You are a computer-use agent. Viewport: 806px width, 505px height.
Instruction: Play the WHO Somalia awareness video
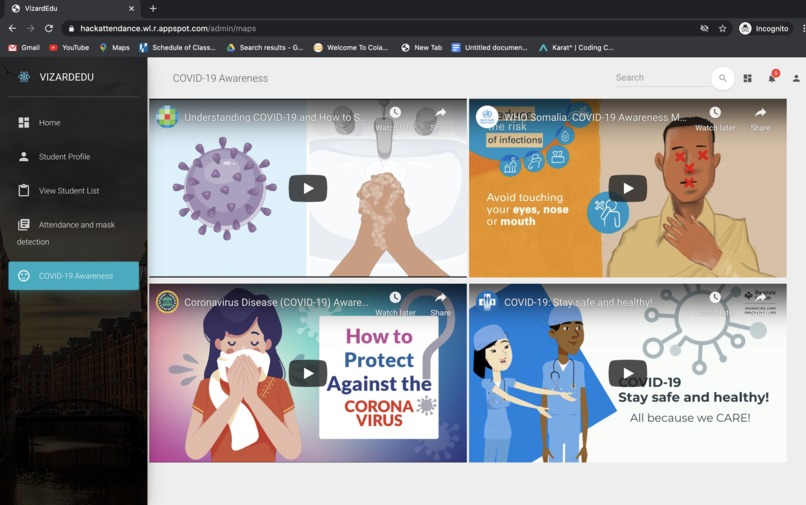click(x=628, y=188)
